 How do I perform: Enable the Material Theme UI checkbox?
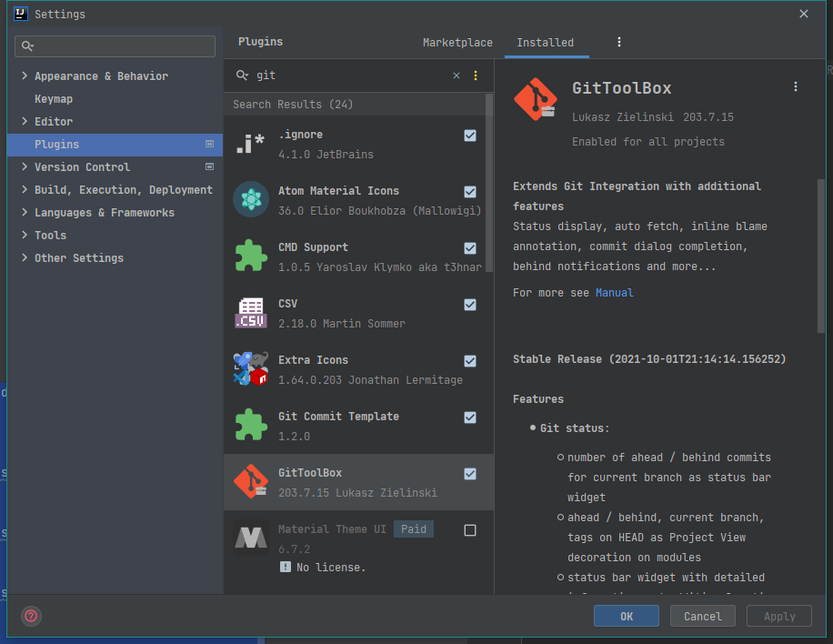(x=470, y=530)
